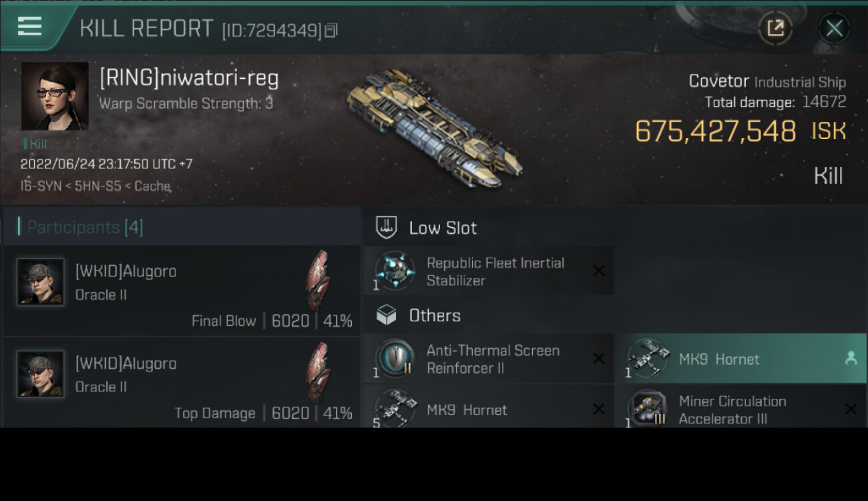Open Final Blow Alugoro participant entry
This screenshot has height=501, width=868.
coord(182,291)
